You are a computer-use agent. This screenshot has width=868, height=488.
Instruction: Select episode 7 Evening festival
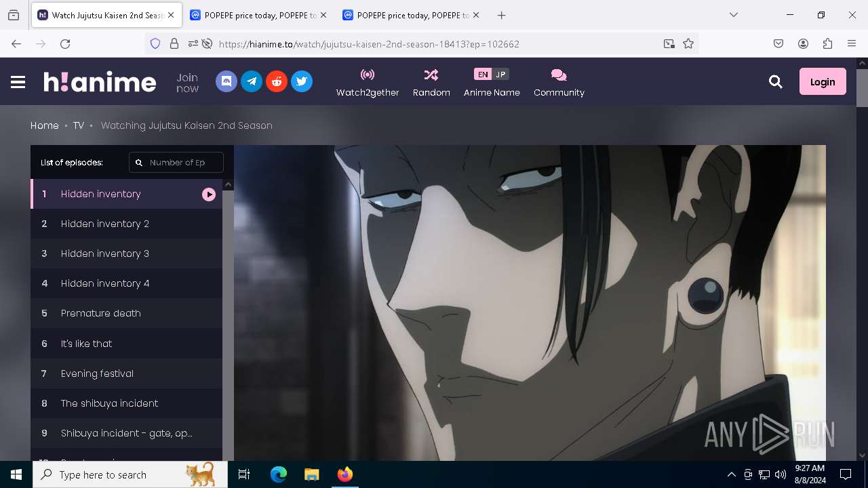(x=127, y=373)
